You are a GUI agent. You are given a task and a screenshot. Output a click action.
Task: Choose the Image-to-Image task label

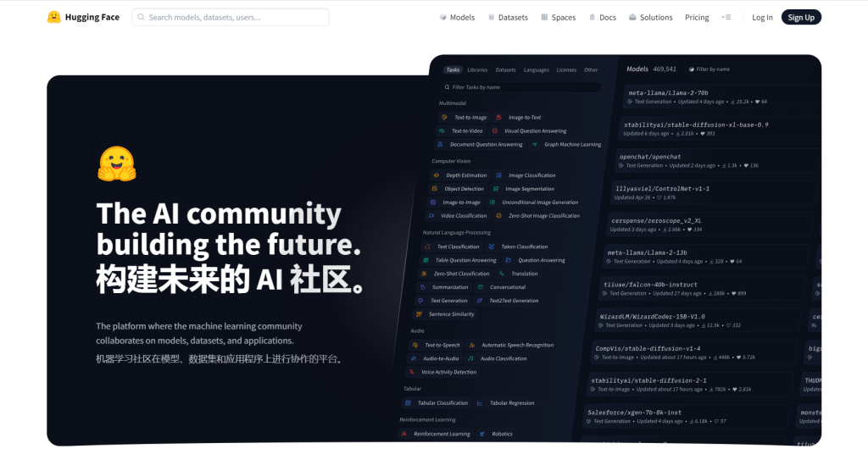[x=461, y=202]
